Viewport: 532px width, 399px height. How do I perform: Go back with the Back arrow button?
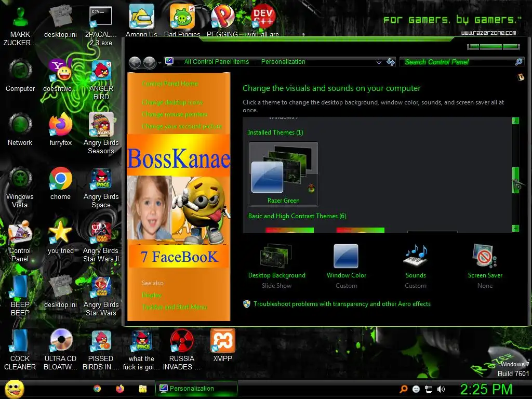click(x=135, y=62)
